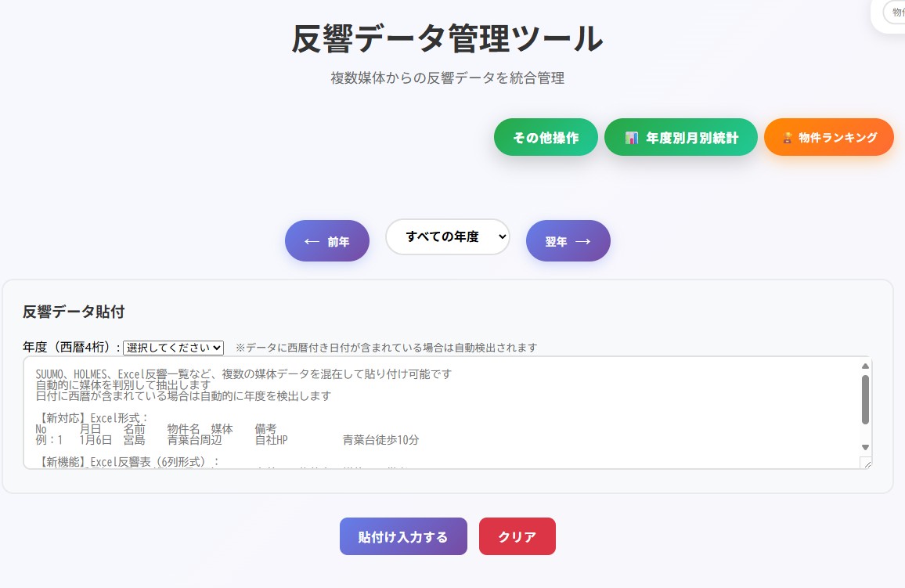Click the bar chart icon for yearly monthly statistics

pyautogui.click(x=632, y=138)
